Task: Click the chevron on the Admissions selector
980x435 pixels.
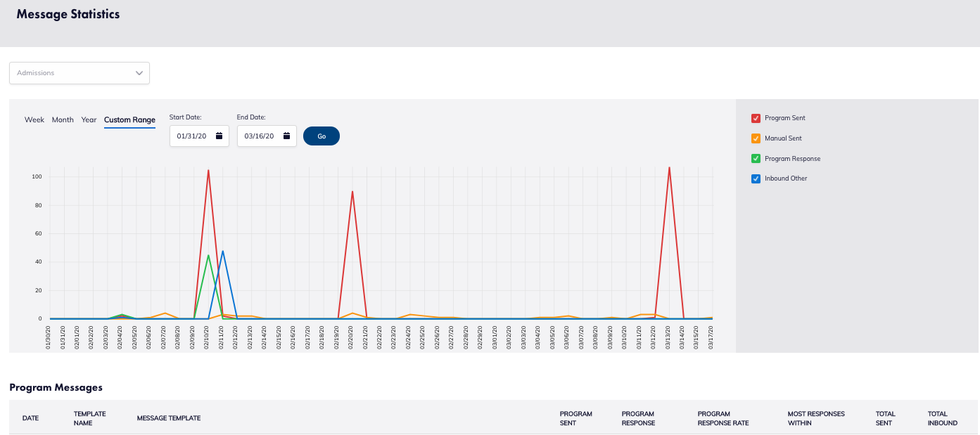Action: click(139, 72)
